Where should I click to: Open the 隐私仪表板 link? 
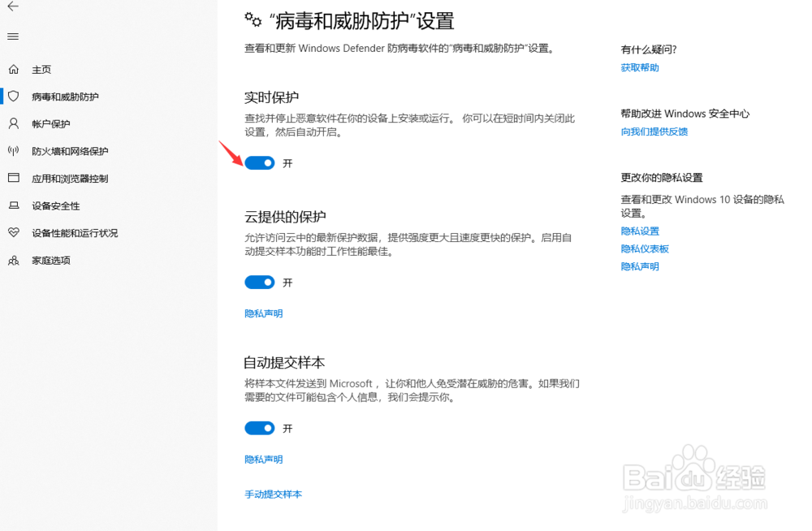645,248
